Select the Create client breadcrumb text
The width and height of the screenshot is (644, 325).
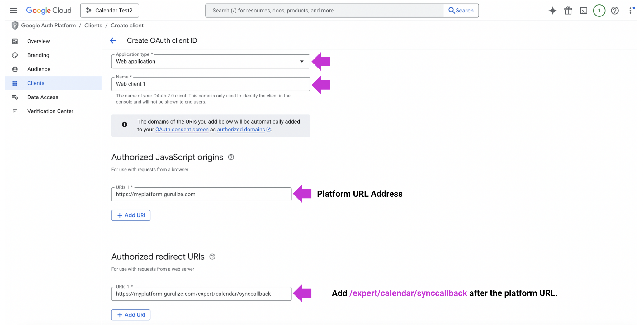coord(127,26)
